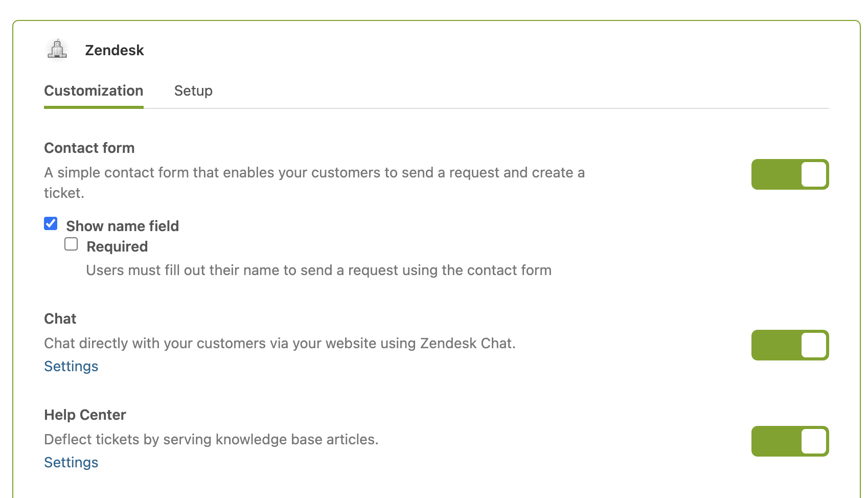Image resolution: width=868 pixels, height=498 pixels.
Task: Open the Setup tab
Action: pyautogui.click(x=193, y=91)
